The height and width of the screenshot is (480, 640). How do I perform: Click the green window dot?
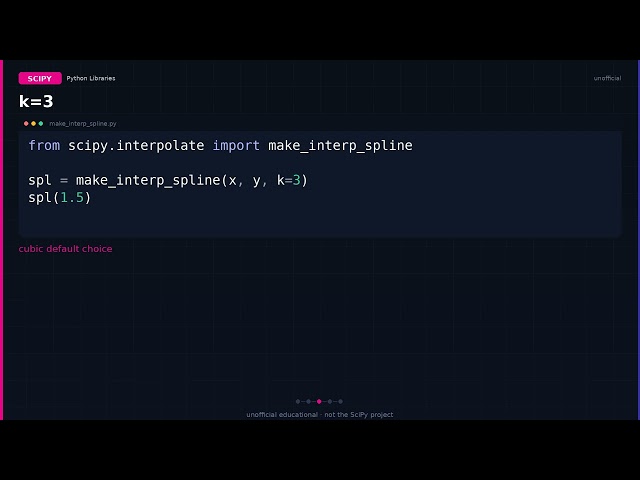[41, 123]
